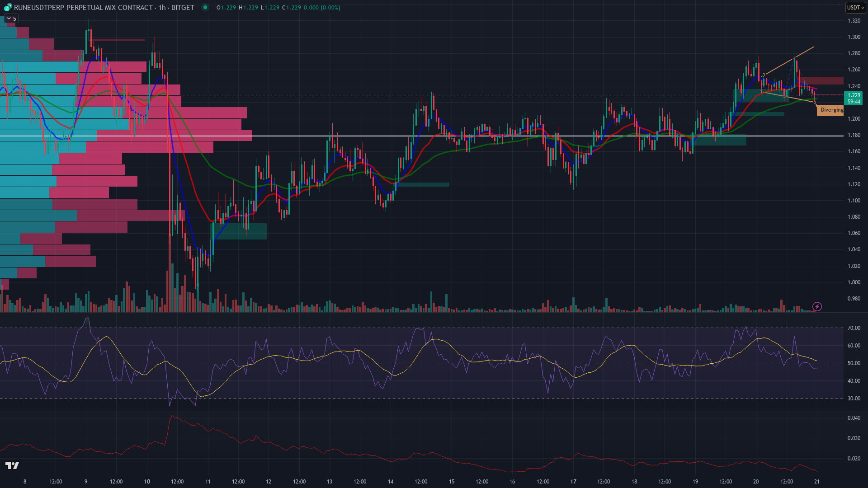Click the 1.300 price axis label
Image resolution: width=868 pixels, height=488 pixels.
click(854, 37)
